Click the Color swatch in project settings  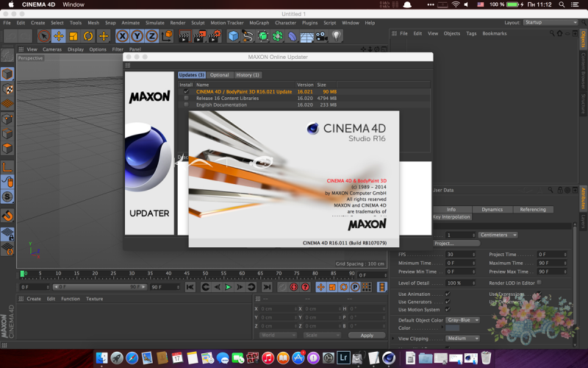pyautogui.click(x=452, y=328)
